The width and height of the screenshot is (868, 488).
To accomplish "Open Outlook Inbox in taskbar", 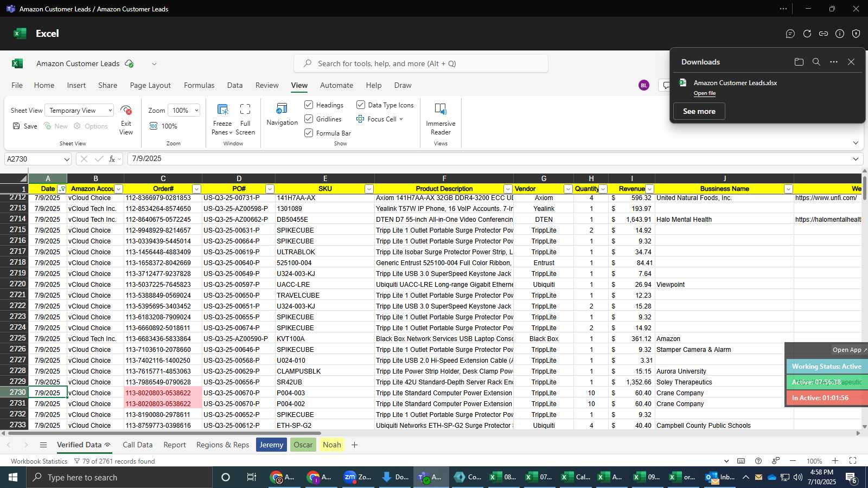I will point(720,477).
